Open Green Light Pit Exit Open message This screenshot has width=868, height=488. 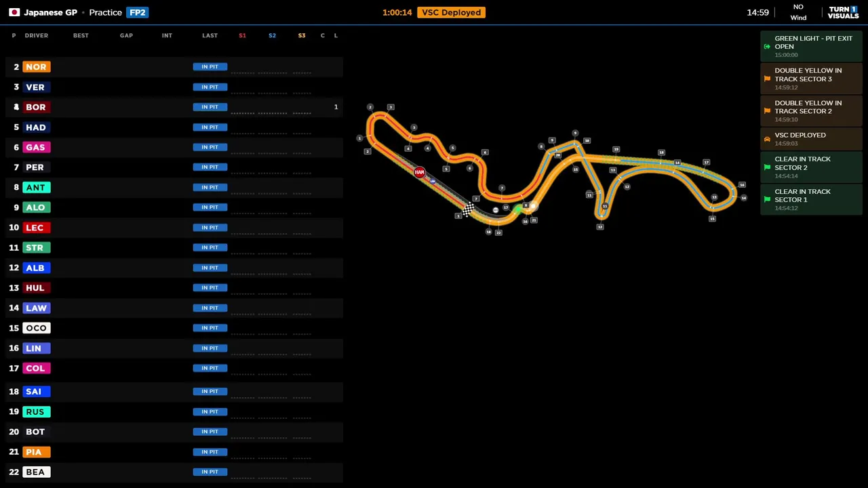click(811, 46)
